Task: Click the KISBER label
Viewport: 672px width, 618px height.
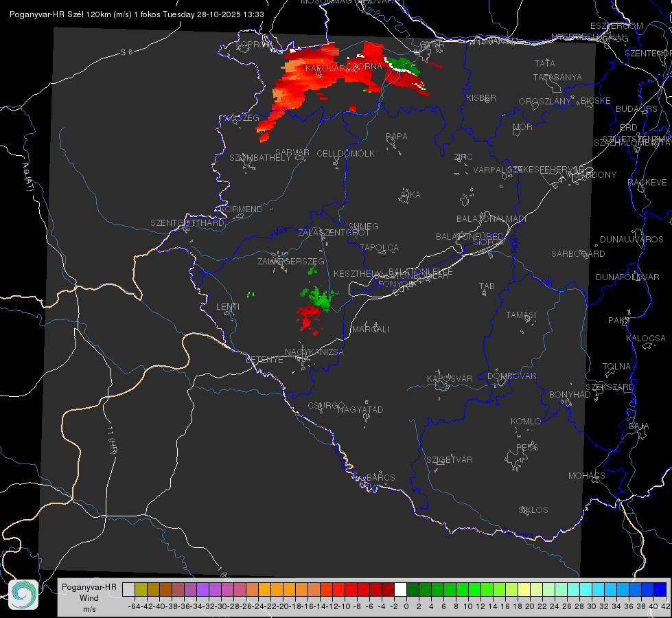Action: (x=481, y=98)
